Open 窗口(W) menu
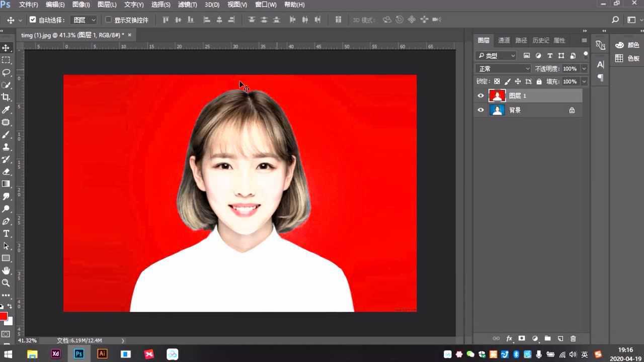This screenshot has width=644, height=362. pos(266,5)
